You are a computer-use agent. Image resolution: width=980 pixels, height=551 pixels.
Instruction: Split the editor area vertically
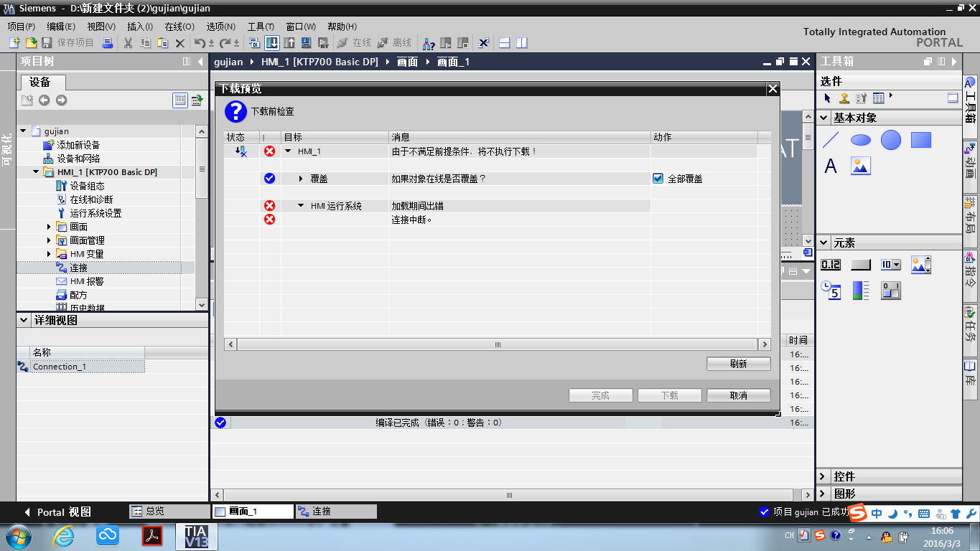click(521, 43)
